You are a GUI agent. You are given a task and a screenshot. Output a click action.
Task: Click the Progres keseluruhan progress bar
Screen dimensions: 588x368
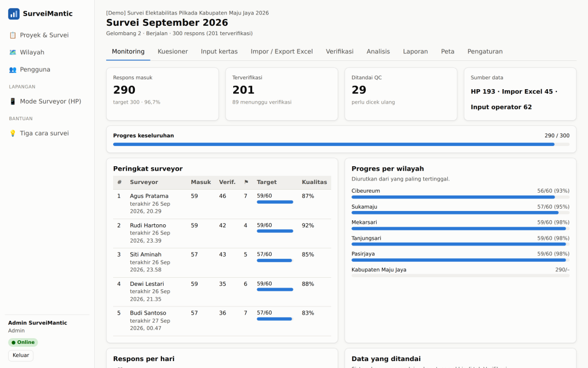341,144
